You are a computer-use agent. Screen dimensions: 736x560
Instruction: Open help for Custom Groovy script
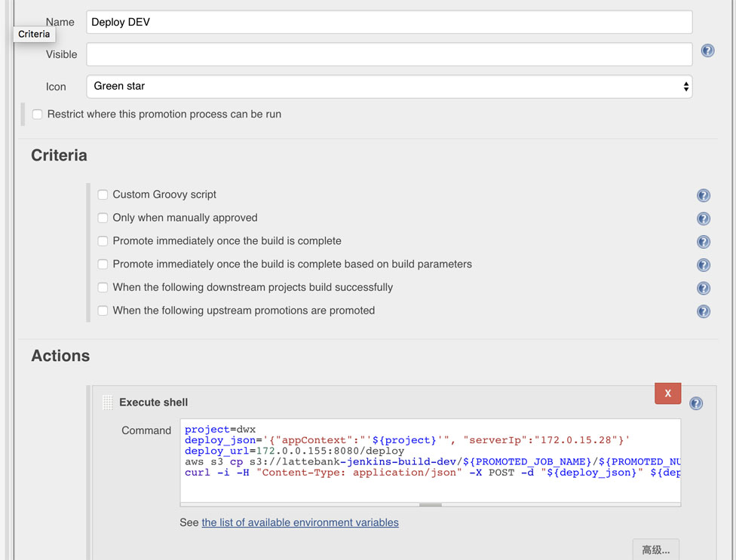pyautogui.click(x=703, y=195)
